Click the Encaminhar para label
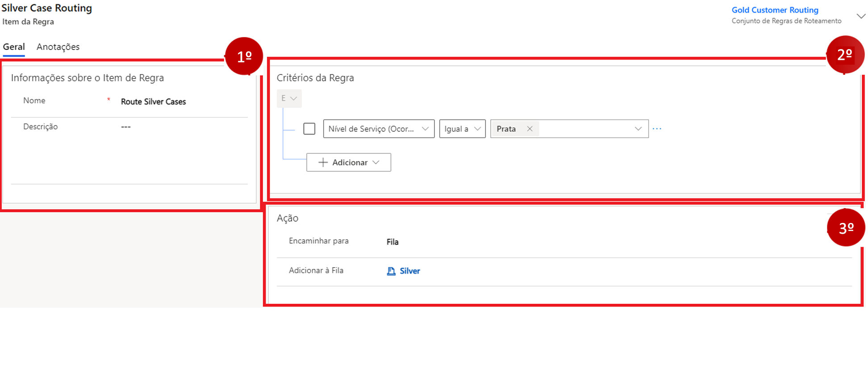The height and width of the screenshot is (384, 868). 319,241
